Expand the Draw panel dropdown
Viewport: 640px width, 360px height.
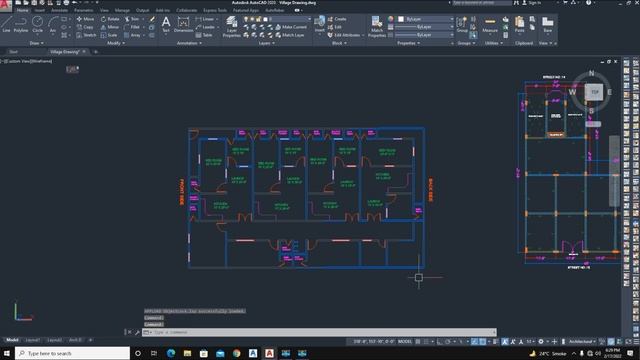tap(37, 43)
